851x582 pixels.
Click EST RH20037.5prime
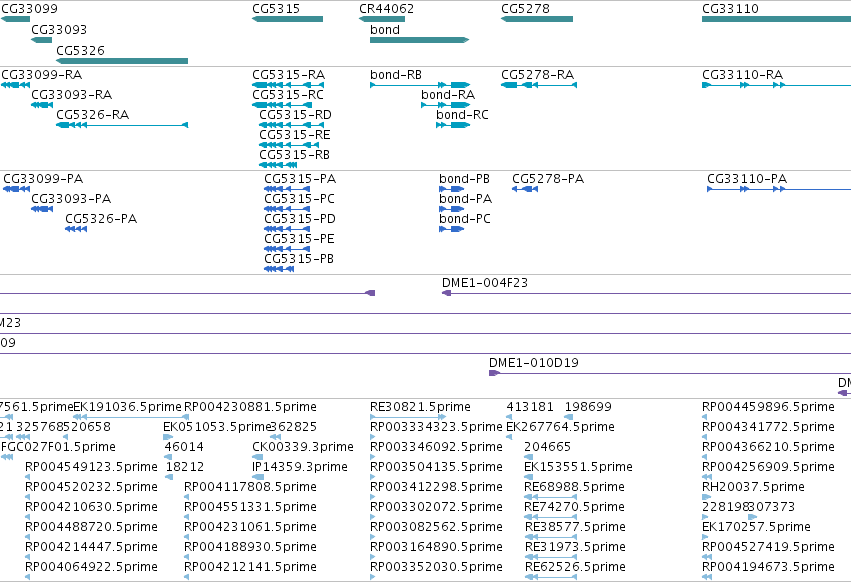point(753,487)
